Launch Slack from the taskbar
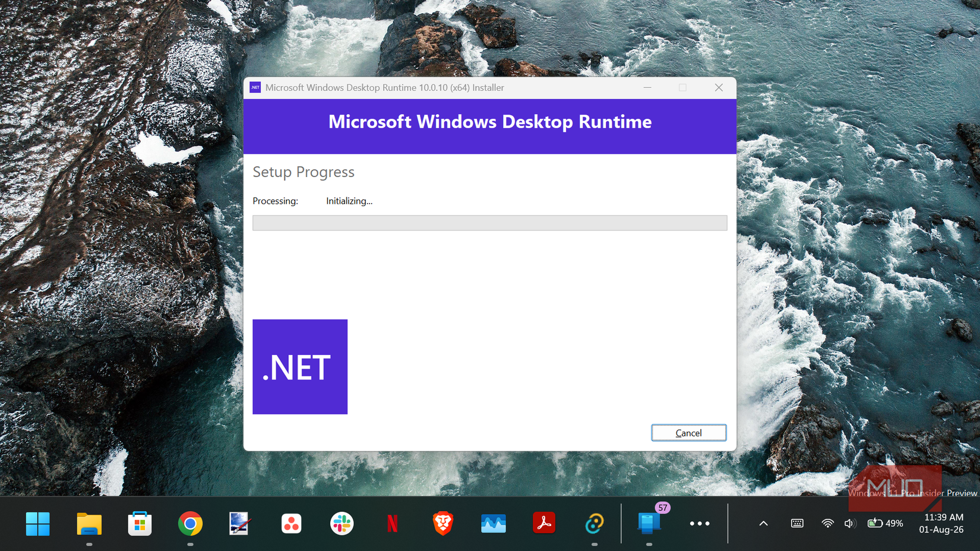The image size is (980, 551). 342,524
